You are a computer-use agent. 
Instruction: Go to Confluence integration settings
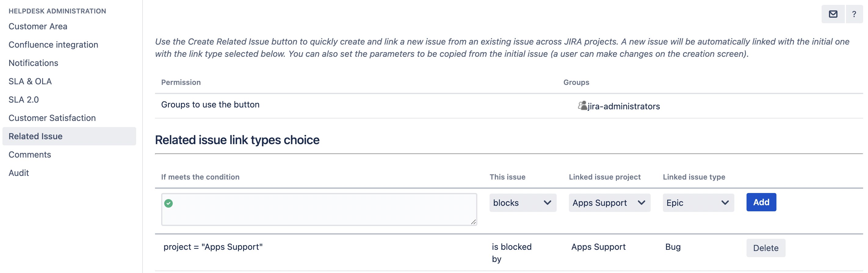pyautogui.click(x=53, y=45)
